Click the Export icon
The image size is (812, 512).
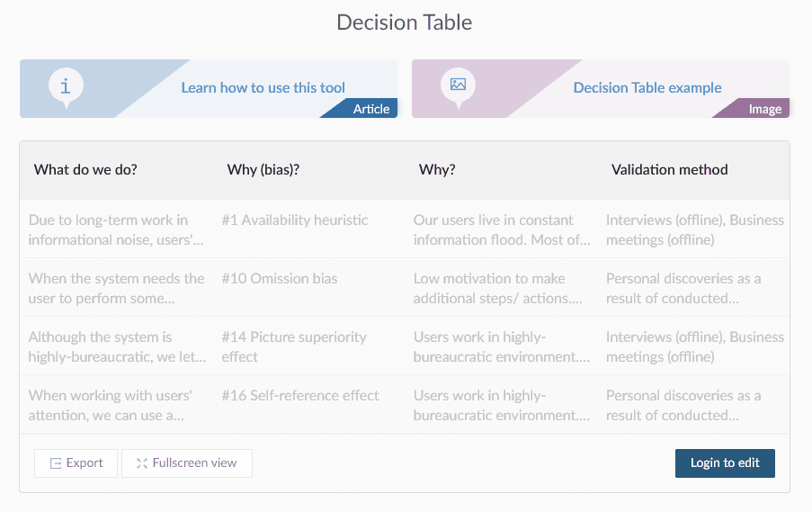[56, 463]
